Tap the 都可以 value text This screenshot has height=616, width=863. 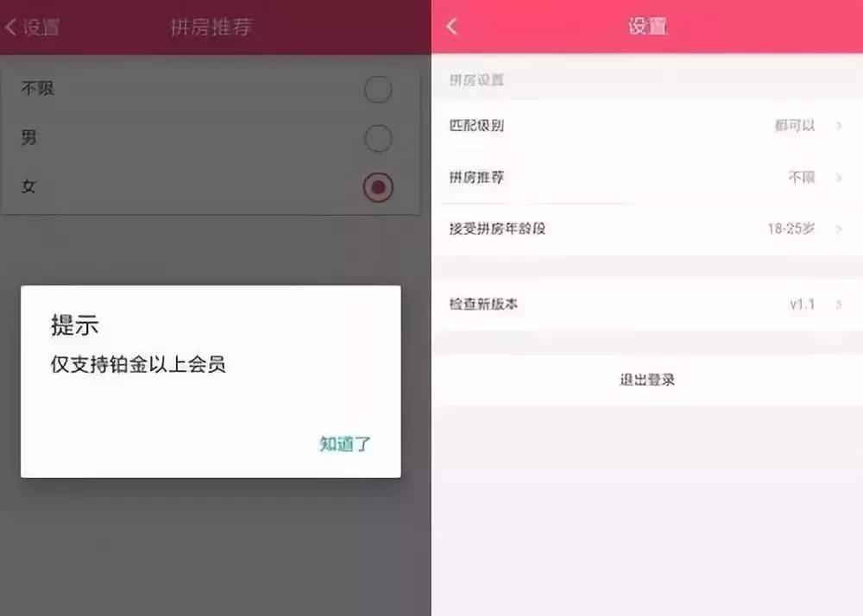point(795,125)
